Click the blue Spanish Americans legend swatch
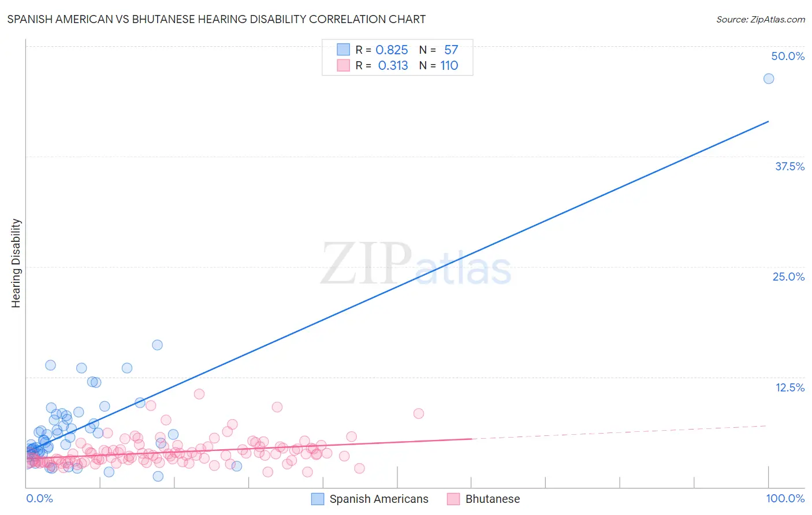Screen dimensions: 812x515 [318, 499]
